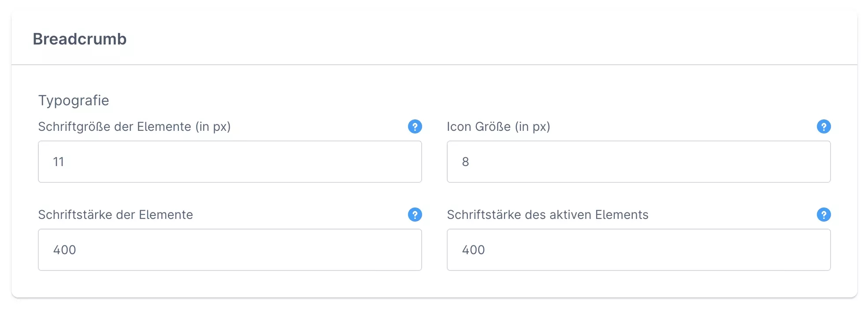868x311 pixels.
Task: Click the 'Schriftgröße der Elemente (in px)' label
Action: (x=134, y=127)
